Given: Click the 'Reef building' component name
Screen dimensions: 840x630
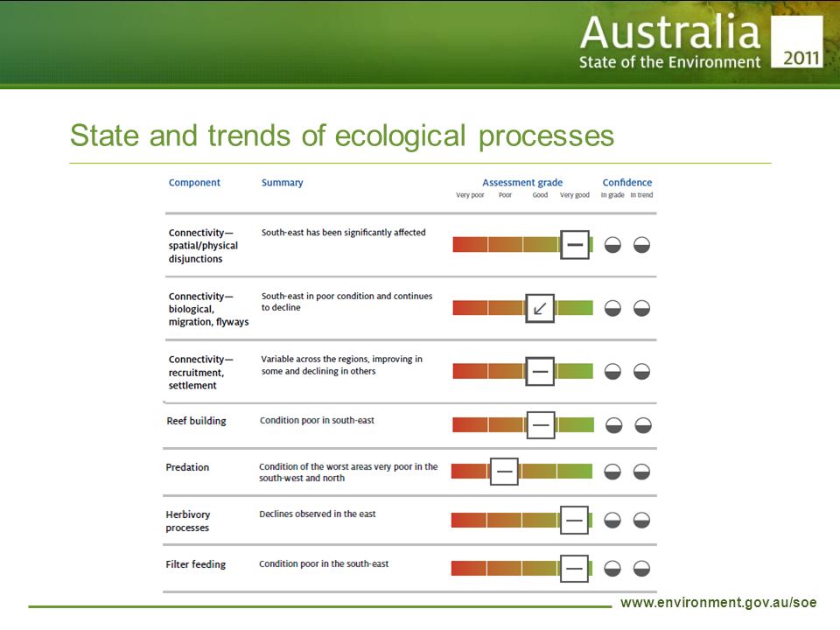Looking at the screenshot, I should click(x=196, y=421).
